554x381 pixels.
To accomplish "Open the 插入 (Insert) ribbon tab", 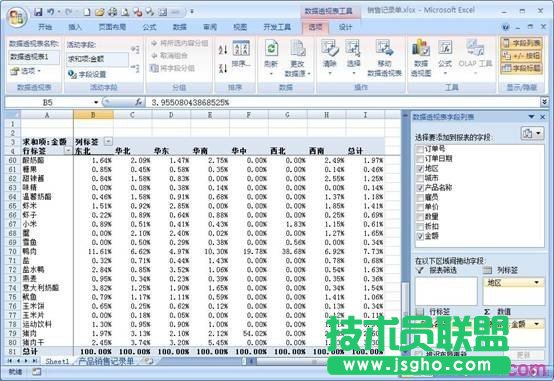I will pos(75,27).
